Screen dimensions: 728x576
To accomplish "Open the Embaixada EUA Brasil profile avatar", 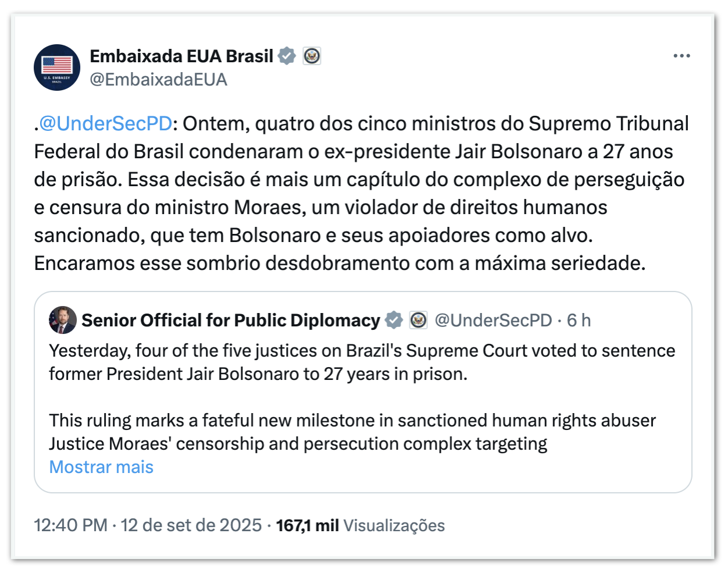I will click(x=57, y=67).
